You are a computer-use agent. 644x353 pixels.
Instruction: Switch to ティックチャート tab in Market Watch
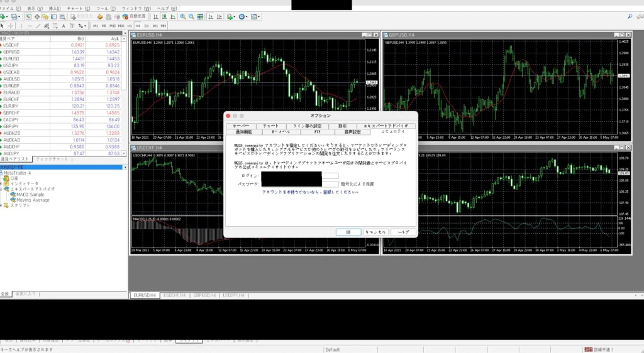click(52, 159)
